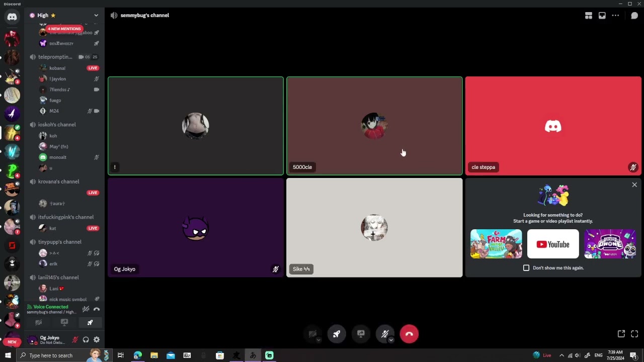Select user kat with LIVE badge

click(x=52, y=228)
